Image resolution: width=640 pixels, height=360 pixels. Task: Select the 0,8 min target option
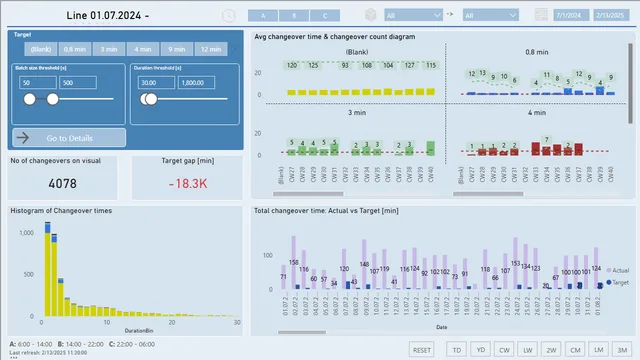[x=75, y=49]
